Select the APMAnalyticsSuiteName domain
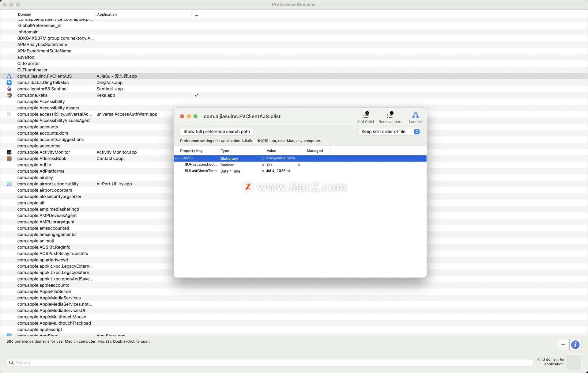Image resolution: width=588 pixels, height=373 pixels. (x=294, y=45)
